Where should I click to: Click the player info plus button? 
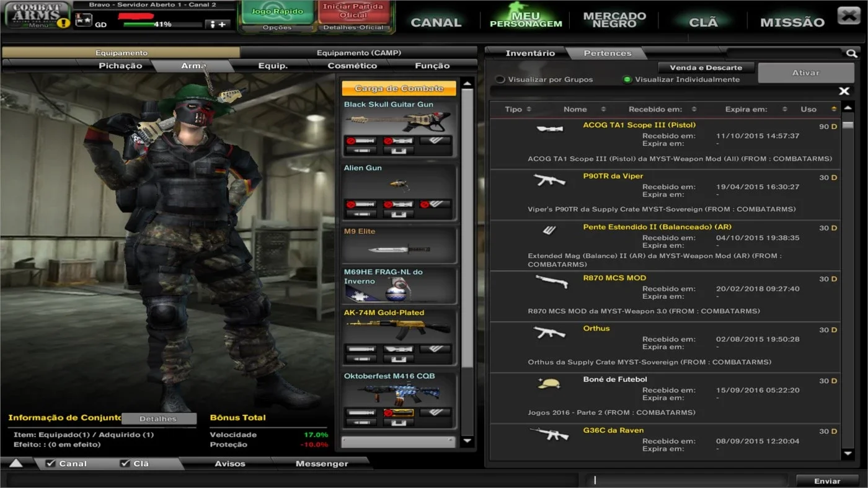(x=218, y=24)
